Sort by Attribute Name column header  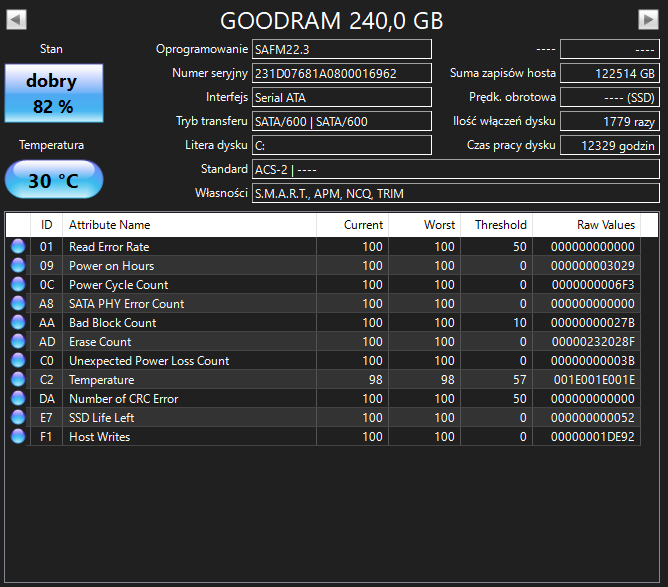pyautogui.click(x=189, y=225)
